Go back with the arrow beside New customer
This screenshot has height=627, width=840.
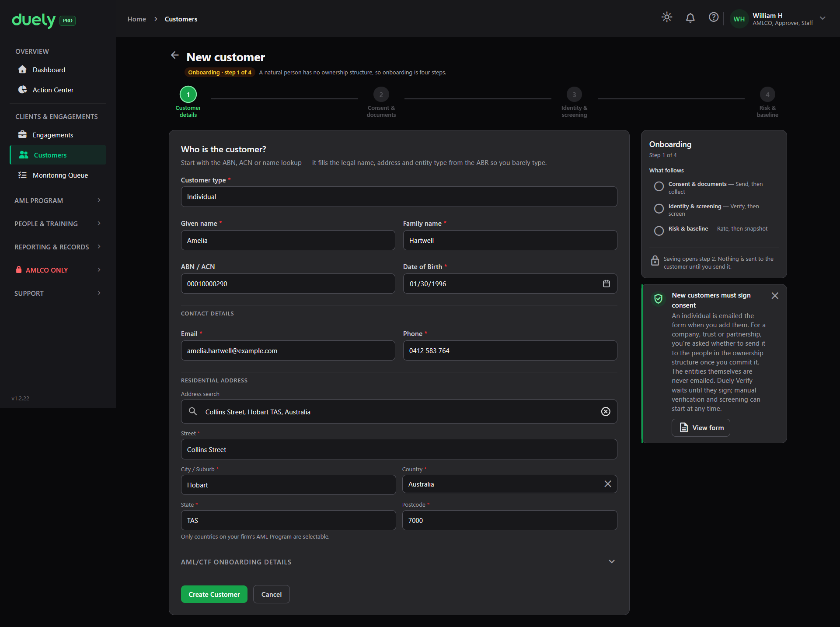(175, 55)
